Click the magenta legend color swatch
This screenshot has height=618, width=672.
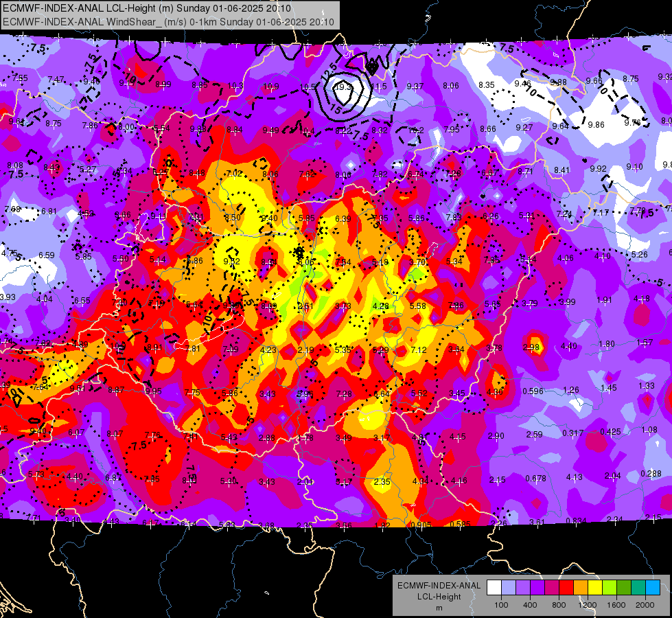click(x=552, y=588)
